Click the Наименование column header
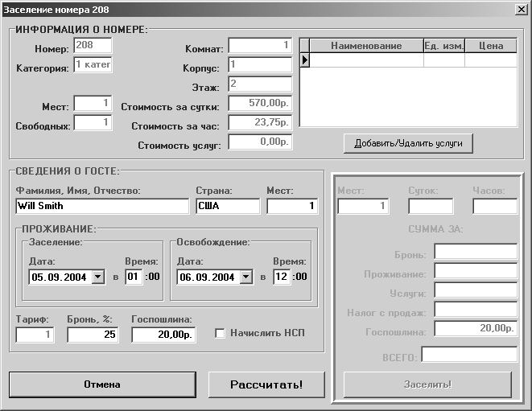The image size is (532, 411). [366, 46]
